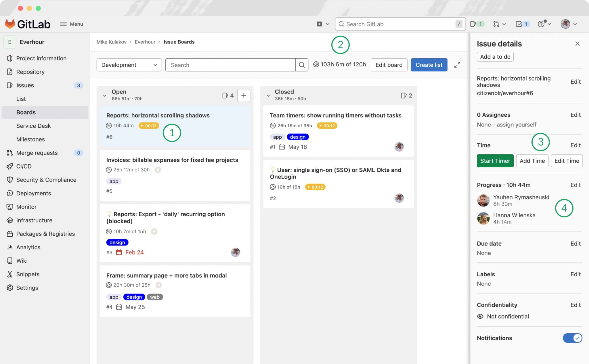Collapse the Open list
Viewport: 589px width, 364px height.
[x=105, y=95]
